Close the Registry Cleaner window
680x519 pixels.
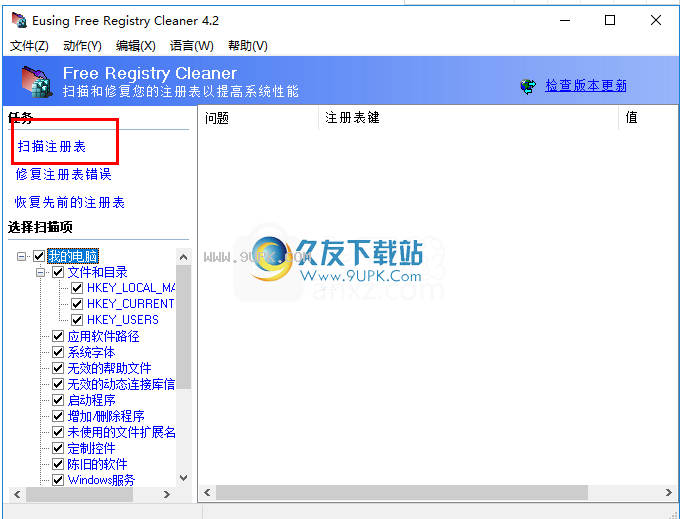coord(656,20)
